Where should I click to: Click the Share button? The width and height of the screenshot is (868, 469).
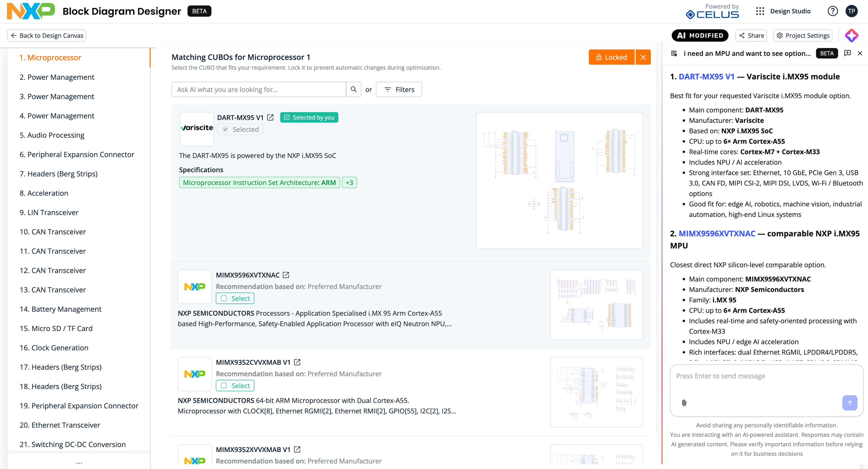(x=751, y=35)
